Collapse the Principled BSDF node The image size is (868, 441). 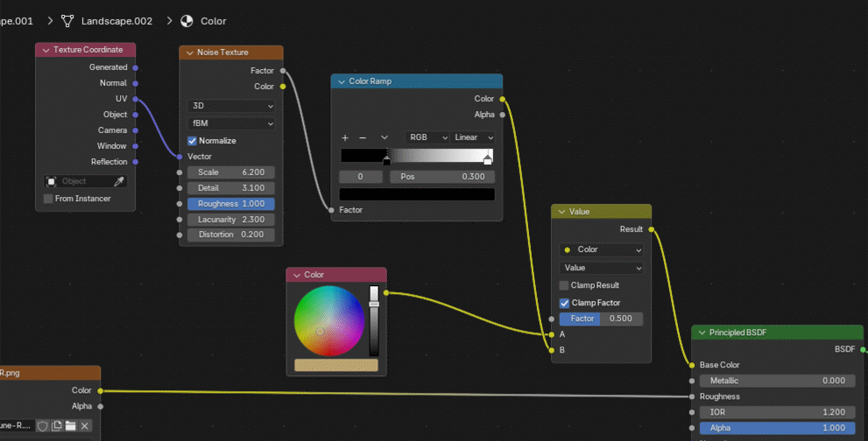tap(702, 332)
